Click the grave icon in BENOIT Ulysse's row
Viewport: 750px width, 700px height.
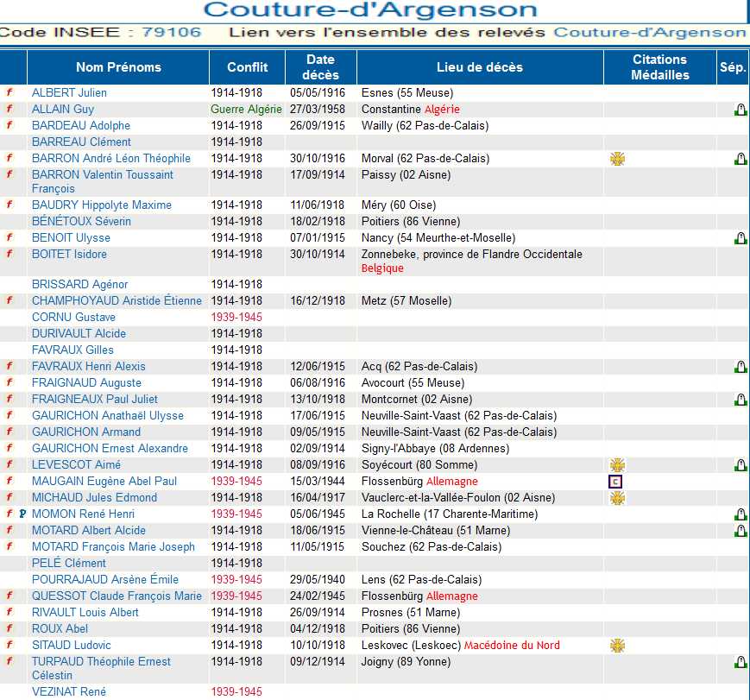tap(740, 238)
